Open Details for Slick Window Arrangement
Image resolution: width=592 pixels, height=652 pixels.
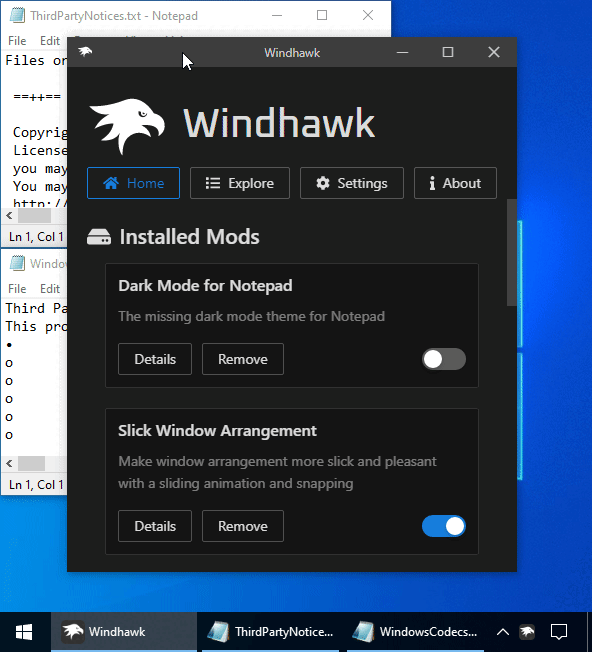pos(155,526)
